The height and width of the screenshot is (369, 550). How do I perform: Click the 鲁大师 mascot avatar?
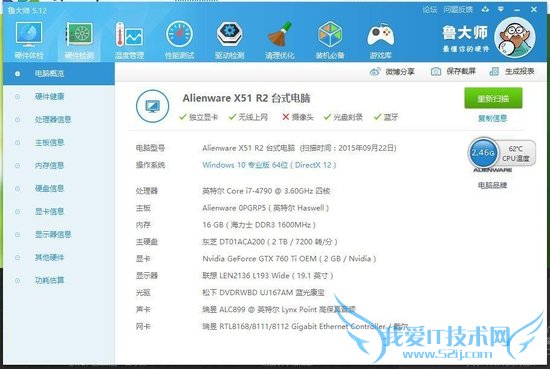(515, 38)
